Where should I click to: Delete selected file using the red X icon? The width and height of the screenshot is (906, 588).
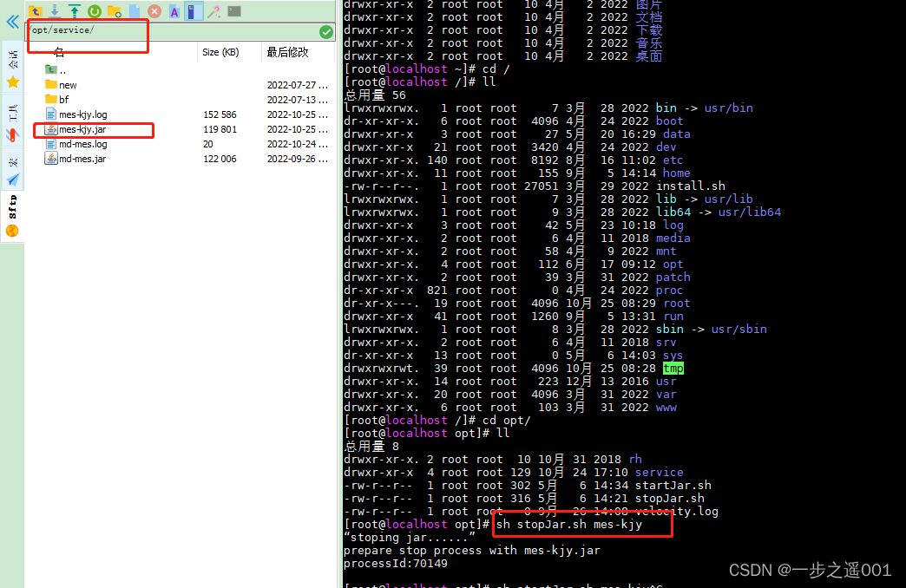(154, 11)
